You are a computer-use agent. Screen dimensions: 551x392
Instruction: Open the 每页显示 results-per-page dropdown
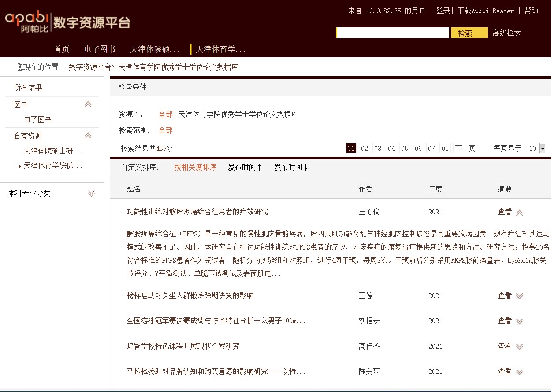(542, 148)
